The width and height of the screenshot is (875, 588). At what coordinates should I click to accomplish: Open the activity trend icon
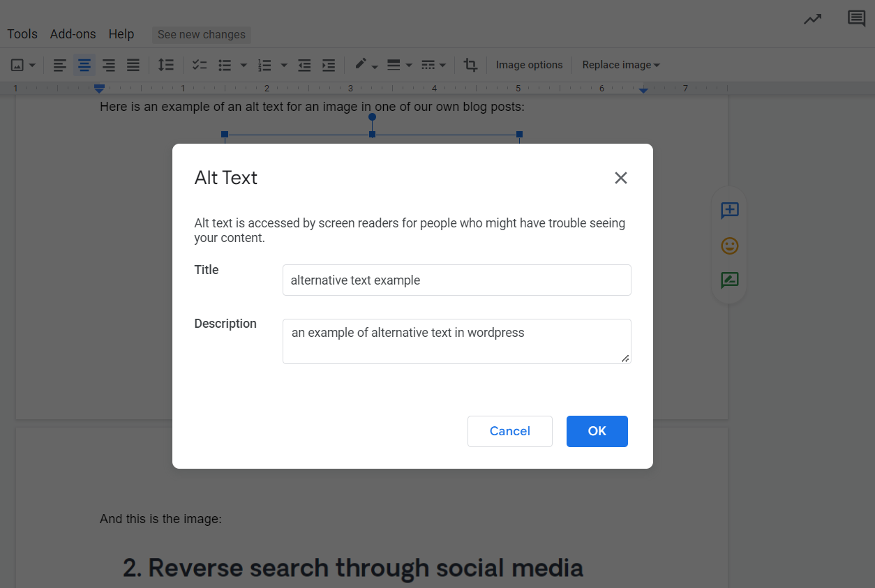coord(812,20)
